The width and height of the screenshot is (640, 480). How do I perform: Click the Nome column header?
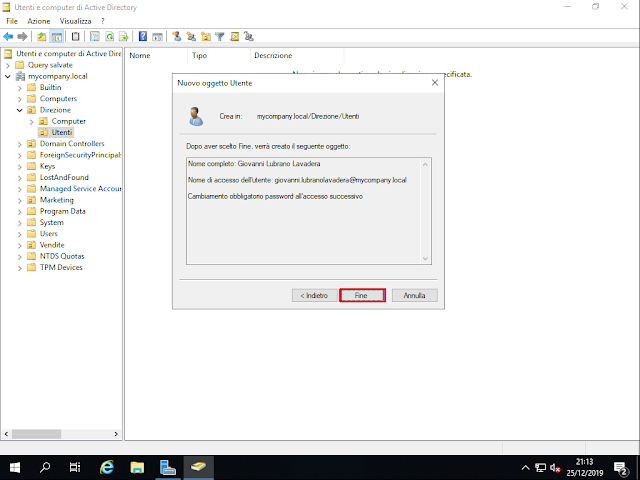pos(156,56)
